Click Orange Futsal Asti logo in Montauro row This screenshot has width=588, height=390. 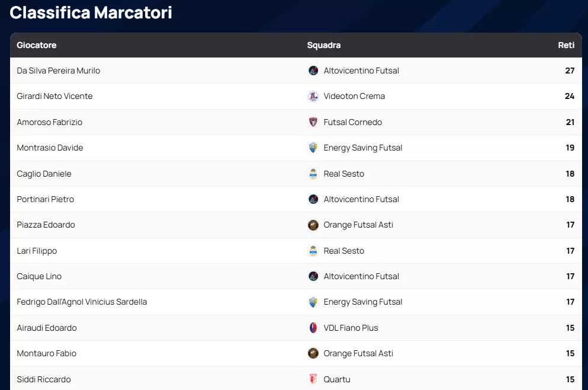pyautogui.click(x=313, y=353)
